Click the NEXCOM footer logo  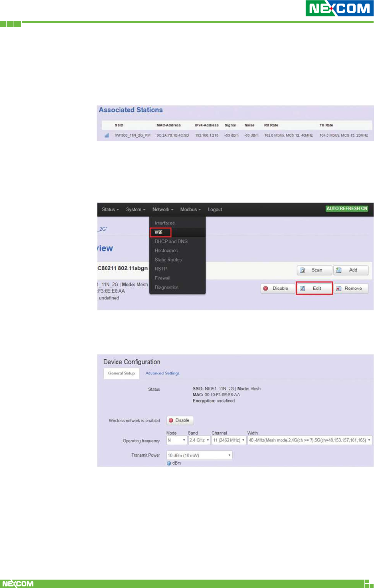tap(18, 584)
